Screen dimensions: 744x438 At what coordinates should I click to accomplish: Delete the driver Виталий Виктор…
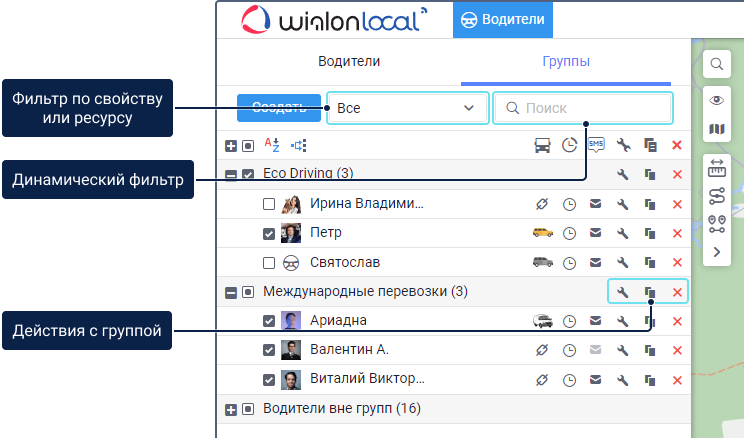[x=677, y=380]
